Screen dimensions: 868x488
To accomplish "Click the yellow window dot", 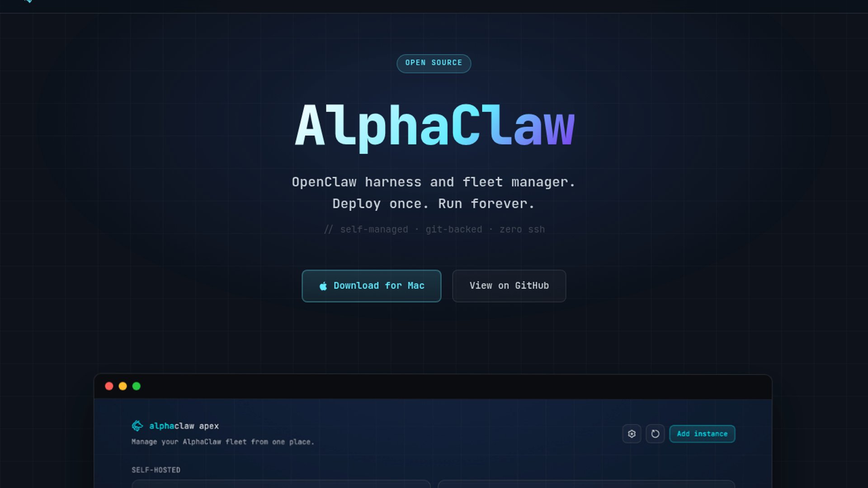I will pos(123,386).
